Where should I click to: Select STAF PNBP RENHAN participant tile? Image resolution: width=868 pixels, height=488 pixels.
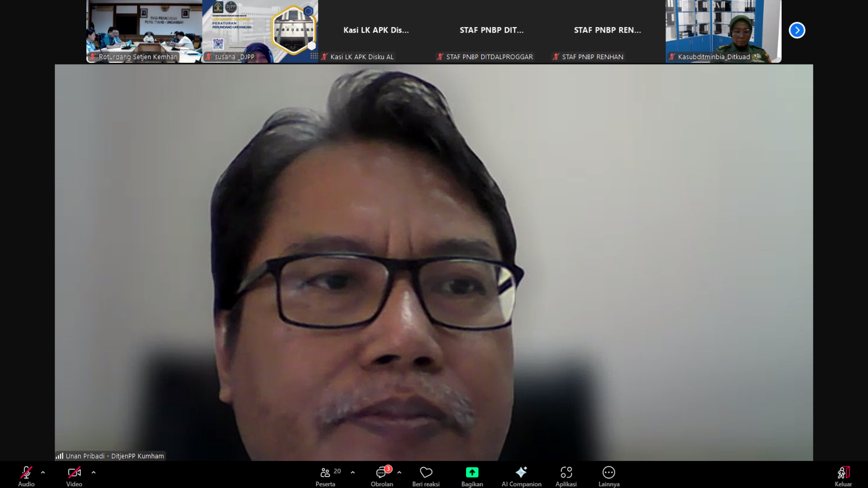(x=608, y=31)
